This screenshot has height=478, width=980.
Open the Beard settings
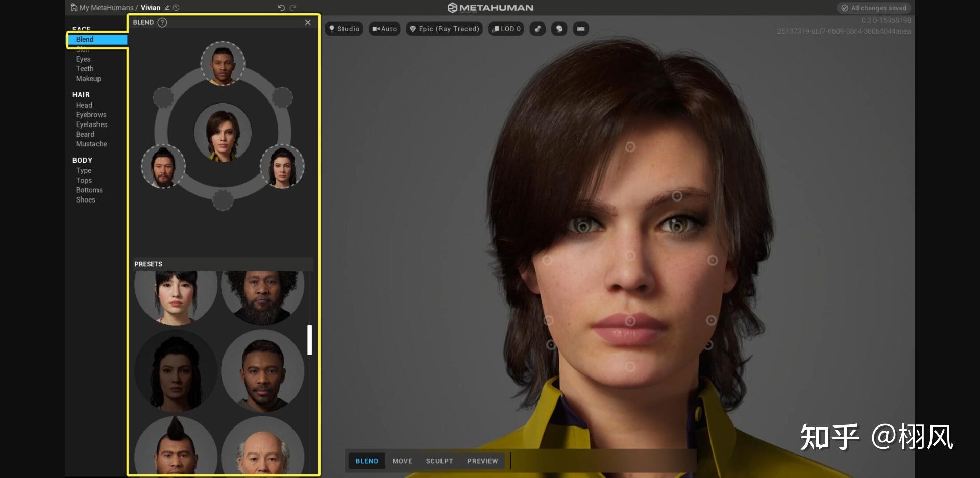click(85, 134)
